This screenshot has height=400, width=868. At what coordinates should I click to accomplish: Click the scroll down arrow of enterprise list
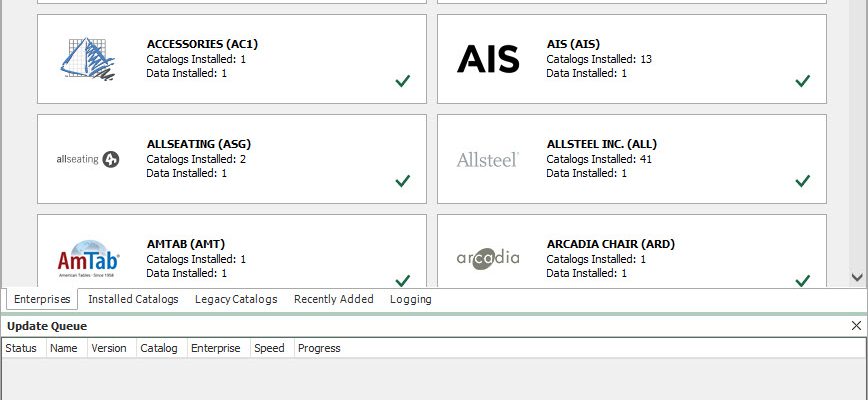[x=857, y=277]
